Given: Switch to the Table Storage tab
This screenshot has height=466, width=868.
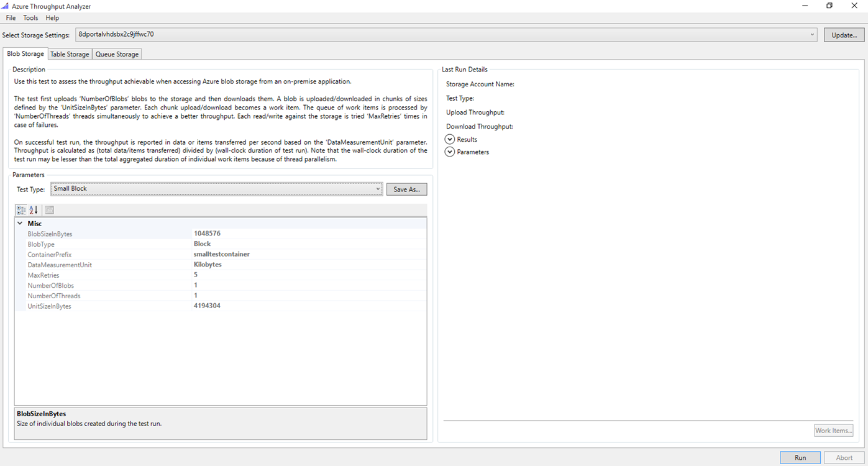Looking at the screenshot, I should coord(70,54).
